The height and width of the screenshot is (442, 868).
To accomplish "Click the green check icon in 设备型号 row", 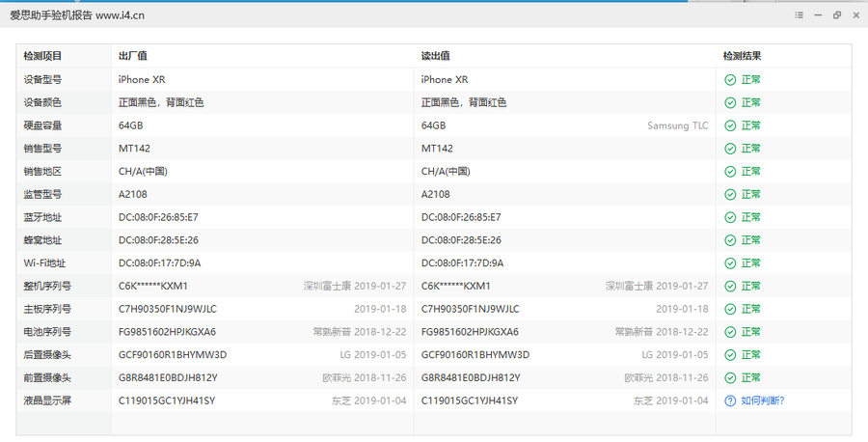I will pyautogui.click(x=730, y=80).
